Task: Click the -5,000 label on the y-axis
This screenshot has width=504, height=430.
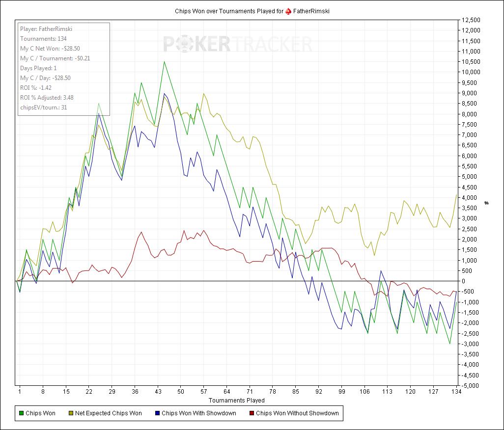Action: tap(470, 385)
